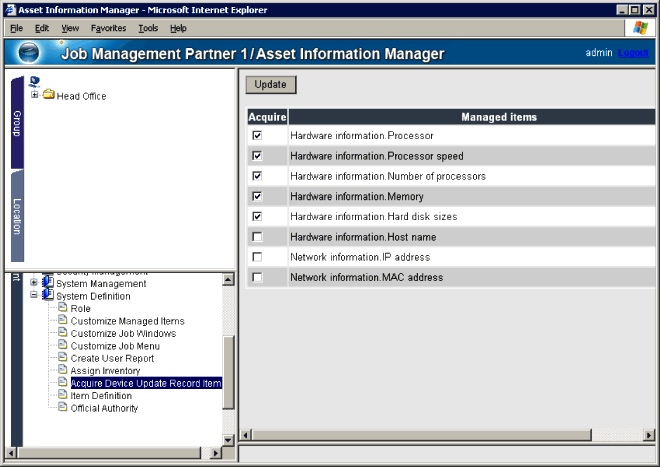Click the Head Office folder icon
660x467 pixels.
tap(48, 96)
